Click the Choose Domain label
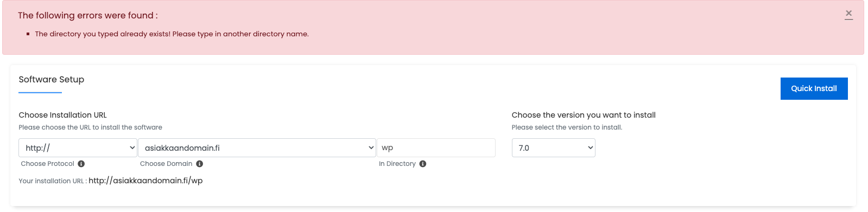The image size is (868, 212). 166,164
